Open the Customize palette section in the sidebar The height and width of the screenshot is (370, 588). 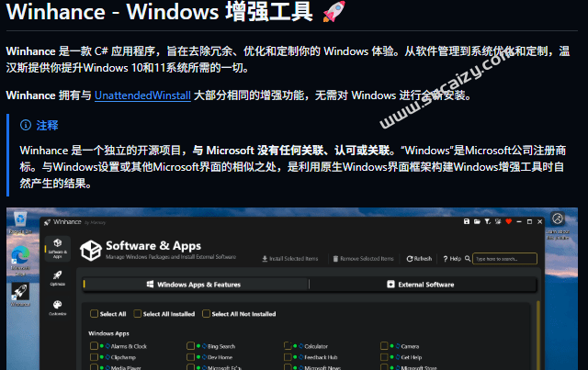57,308
